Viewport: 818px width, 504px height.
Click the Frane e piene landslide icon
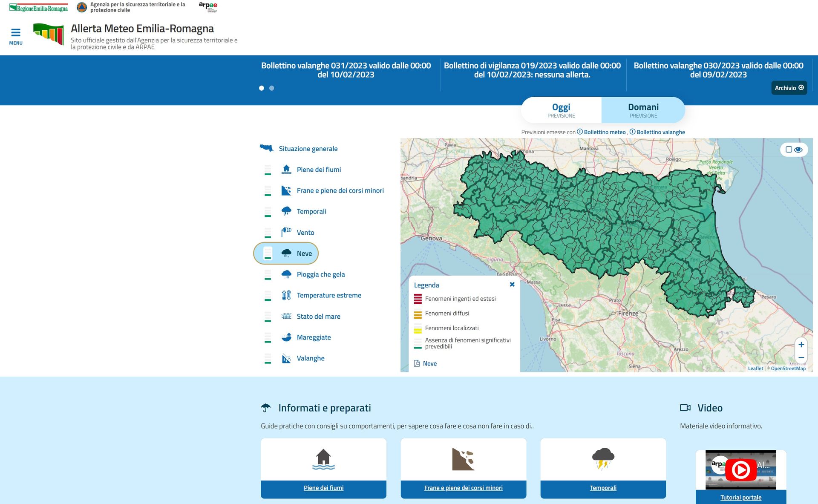(286, 190)
